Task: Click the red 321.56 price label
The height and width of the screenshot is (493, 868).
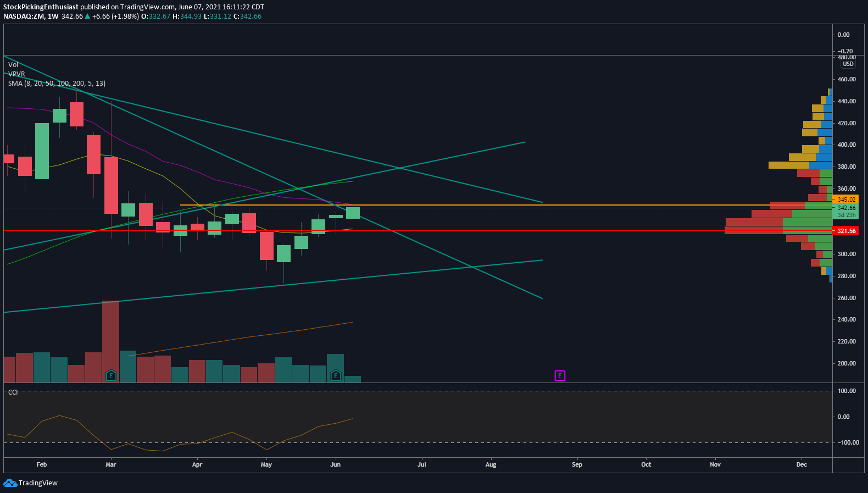Action: coord(845,231)
